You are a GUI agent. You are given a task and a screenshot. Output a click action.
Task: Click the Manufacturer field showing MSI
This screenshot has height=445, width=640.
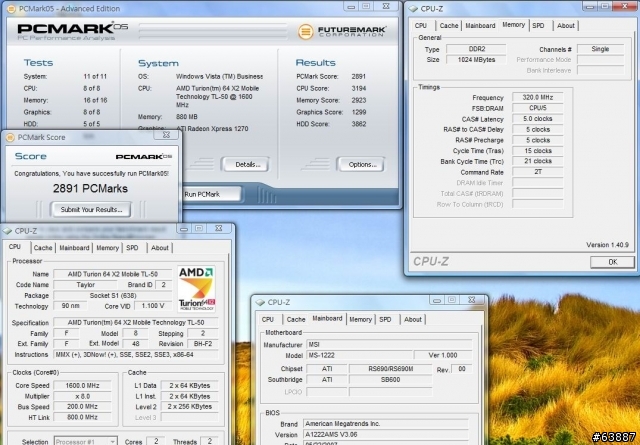coord(389,345)
